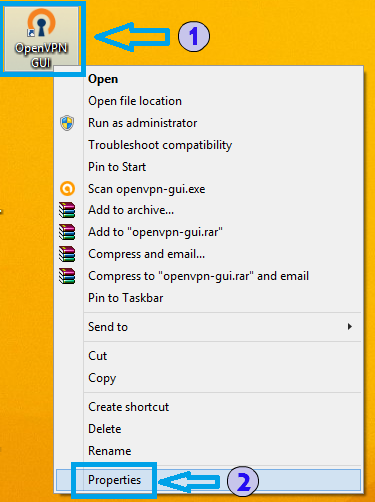
Task: Click the shield icon beside Run as administrator
Action: click(67, 123)
